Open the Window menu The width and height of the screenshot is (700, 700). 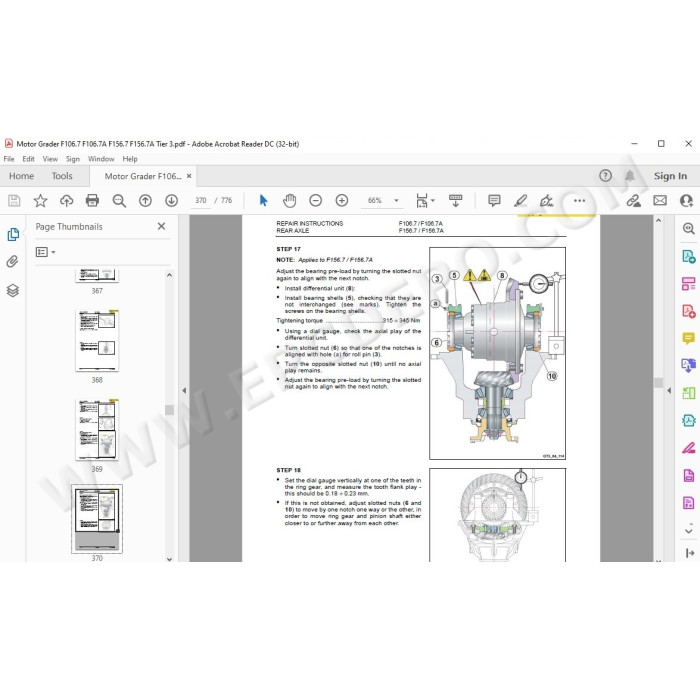[x=101, y=159]
